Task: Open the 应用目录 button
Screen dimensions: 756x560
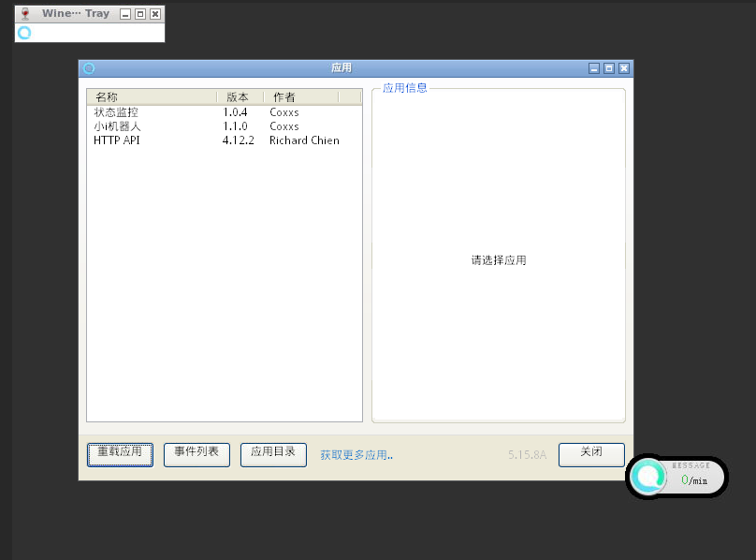Action: (x=273, y=455)
